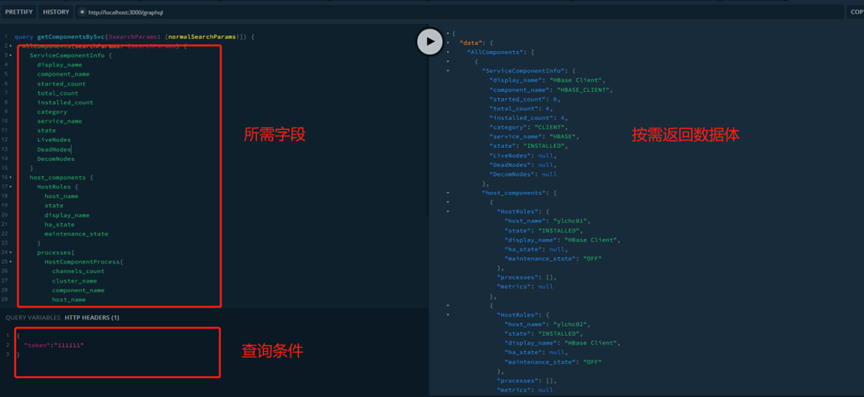Click cluster_name on editor line 27
Screen dimensions: 864x397
74,281
